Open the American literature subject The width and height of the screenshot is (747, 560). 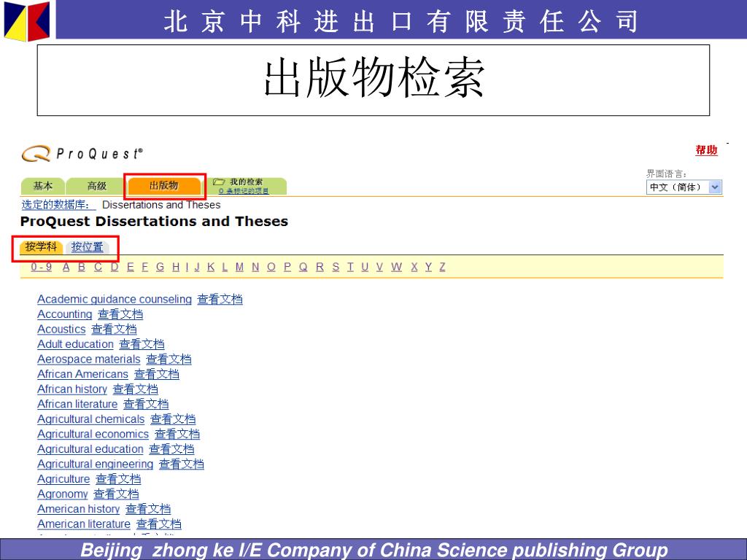[84, 524]
